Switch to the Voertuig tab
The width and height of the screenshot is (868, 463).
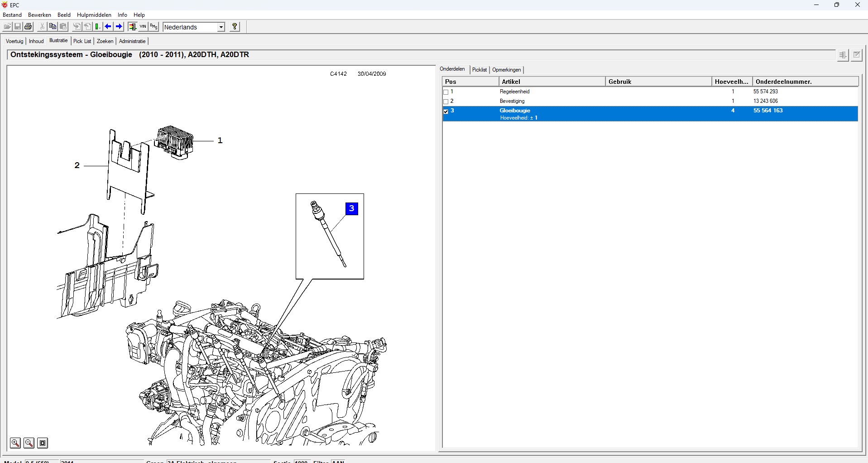[x=14, y=41]
